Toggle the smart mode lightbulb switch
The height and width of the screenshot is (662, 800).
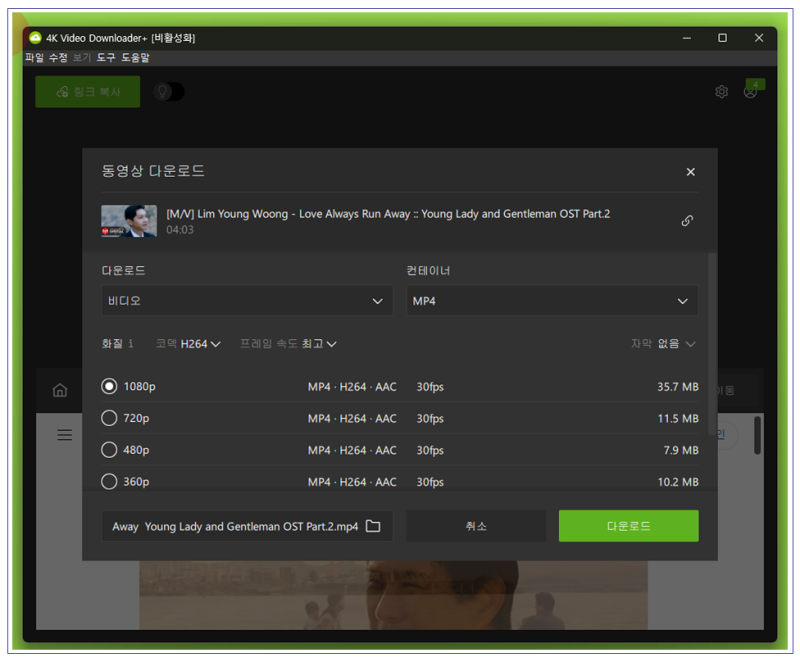[x=169, y=92]
